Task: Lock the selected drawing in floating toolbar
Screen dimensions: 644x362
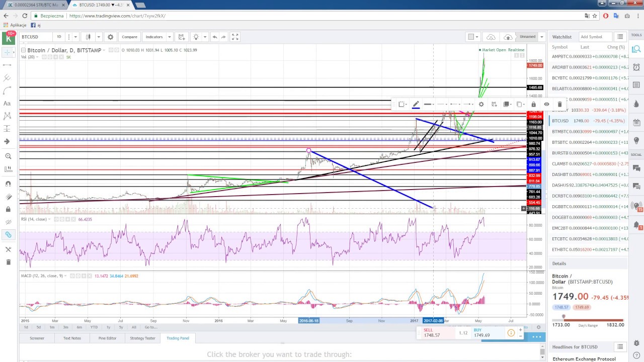Action: point(533,104)
